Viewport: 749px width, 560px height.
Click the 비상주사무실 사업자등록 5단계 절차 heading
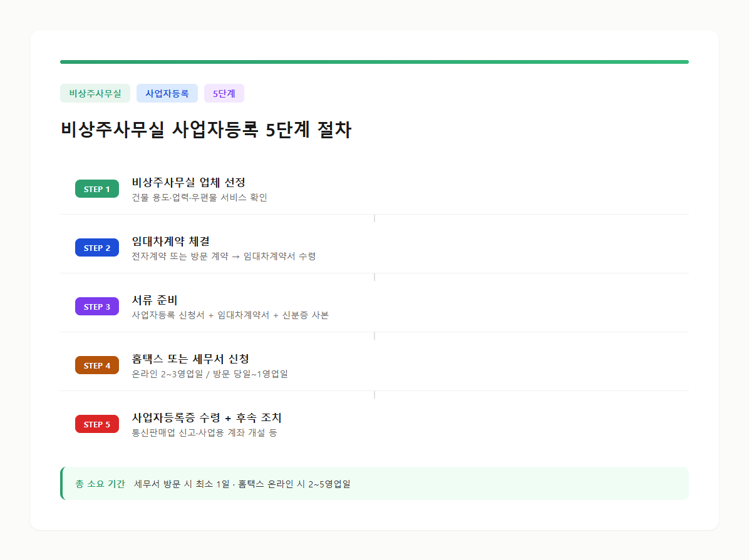[x=207, y=130]
